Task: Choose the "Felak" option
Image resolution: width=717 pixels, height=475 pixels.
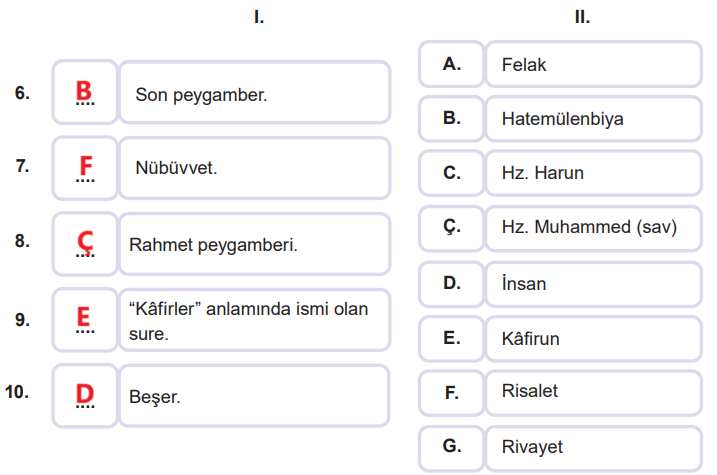Action: [x=594, y=65]
